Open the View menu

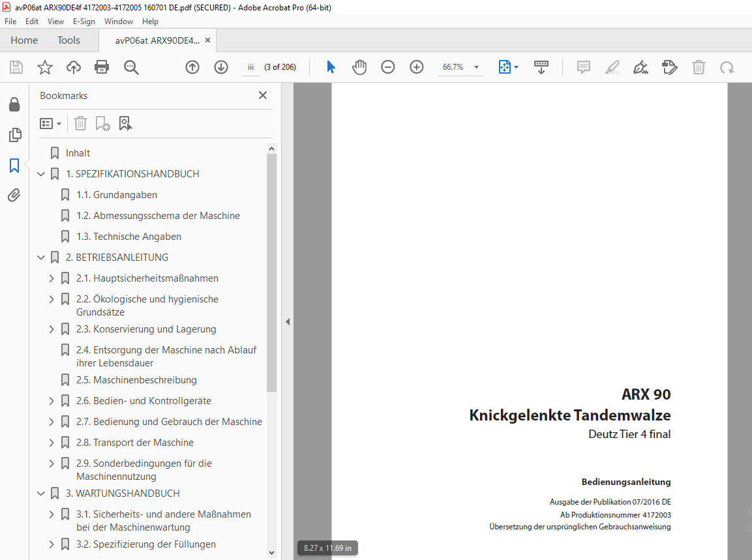coord(55,22)
